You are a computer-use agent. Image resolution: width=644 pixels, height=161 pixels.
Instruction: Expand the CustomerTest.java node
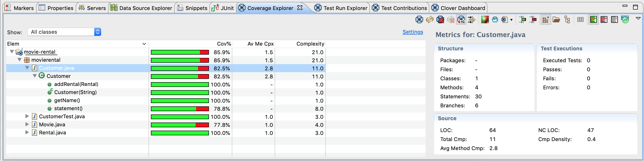(x=27, y=116)
